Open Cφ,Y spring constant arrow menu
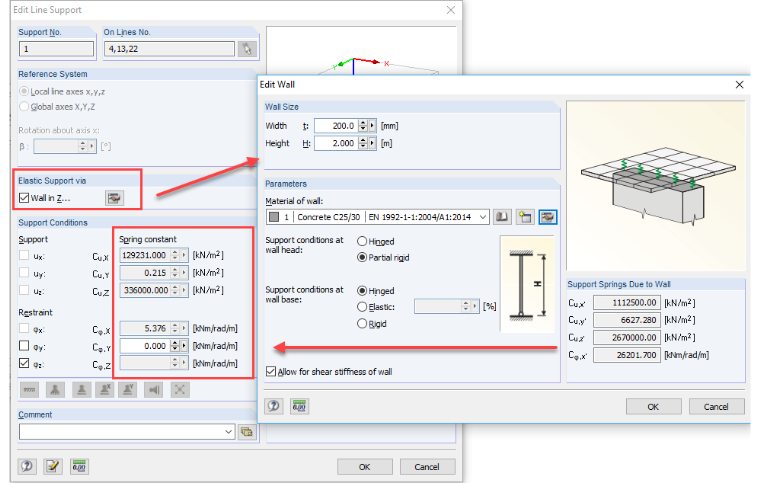The width and height of the screenshot is (760, 483). coord(184,346)
